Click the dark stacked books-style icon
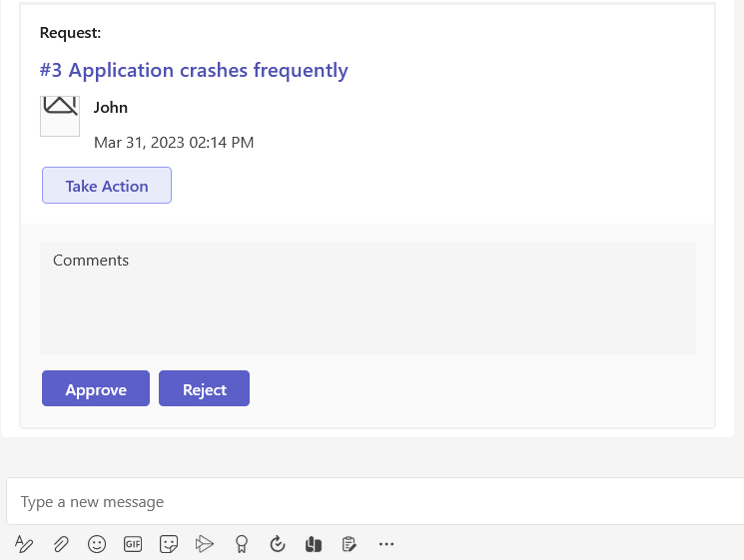The width and height of the screenshot is (744, 560). (x=314, y=544)
